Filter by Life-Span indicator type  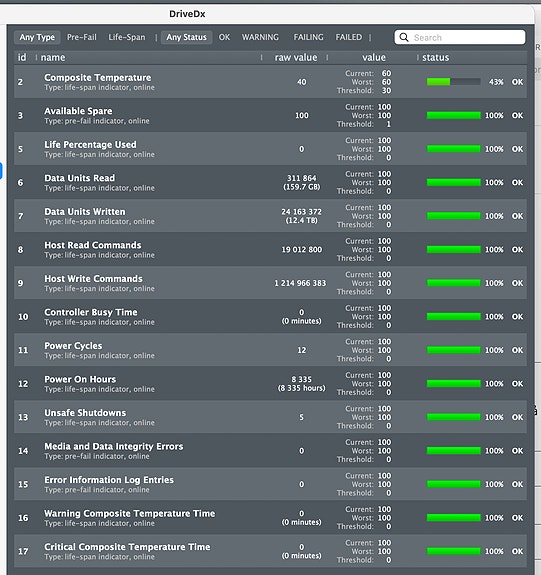click(x=127, y=37)
